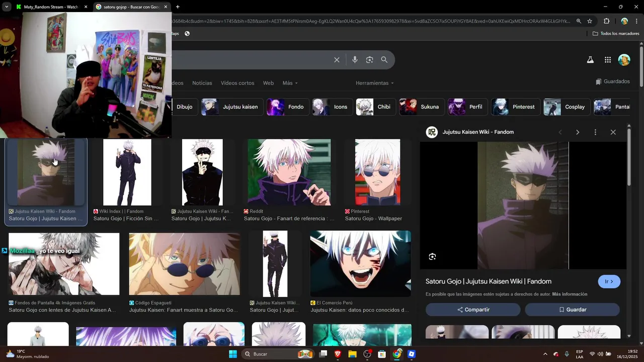The width and height of the screenshot is (644, 362).
Task: Click the Ir button to visit page
Action: pos(609,282)
